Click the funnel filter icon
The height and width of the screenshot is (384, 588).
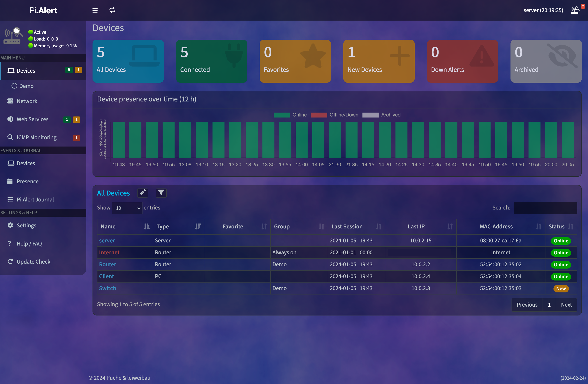(161, 193)
